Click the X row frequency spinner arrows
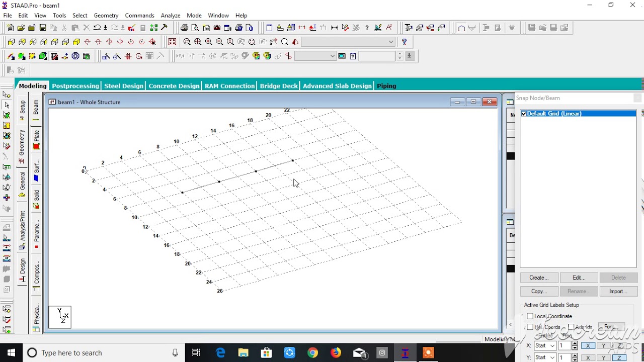This screenshot has height=362, width=644. (x=575, y=346)
